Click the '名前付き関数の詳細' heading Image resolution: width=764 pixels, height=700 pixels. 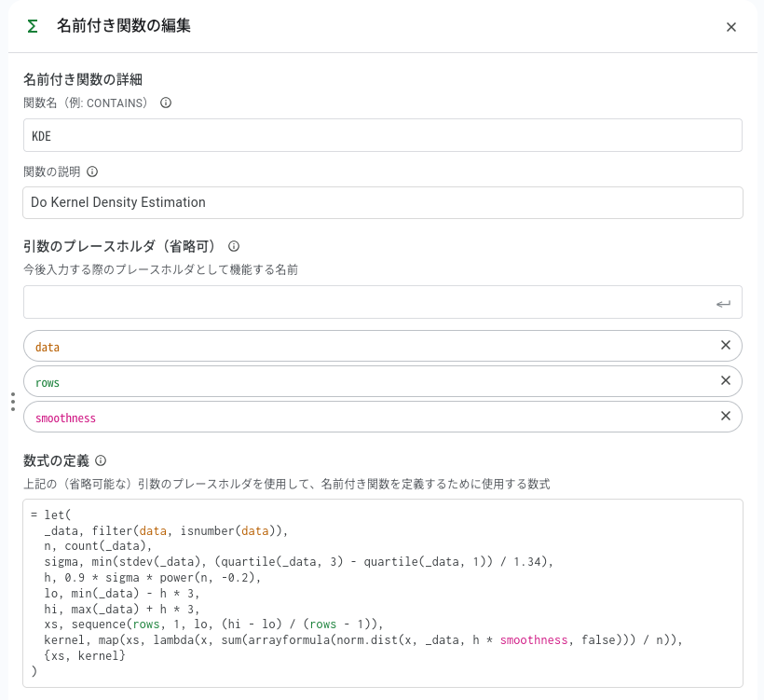pos(83,79)
